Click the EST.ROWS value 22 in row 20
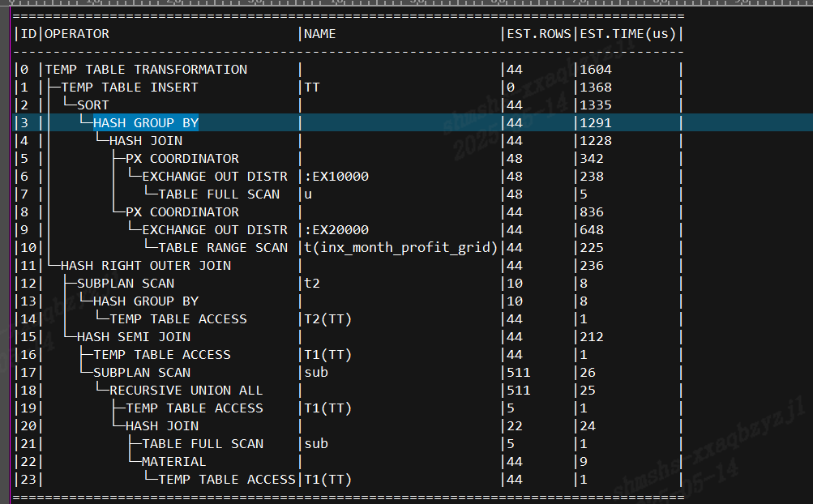This screenshot has width=813, height=504. point(515,425)
